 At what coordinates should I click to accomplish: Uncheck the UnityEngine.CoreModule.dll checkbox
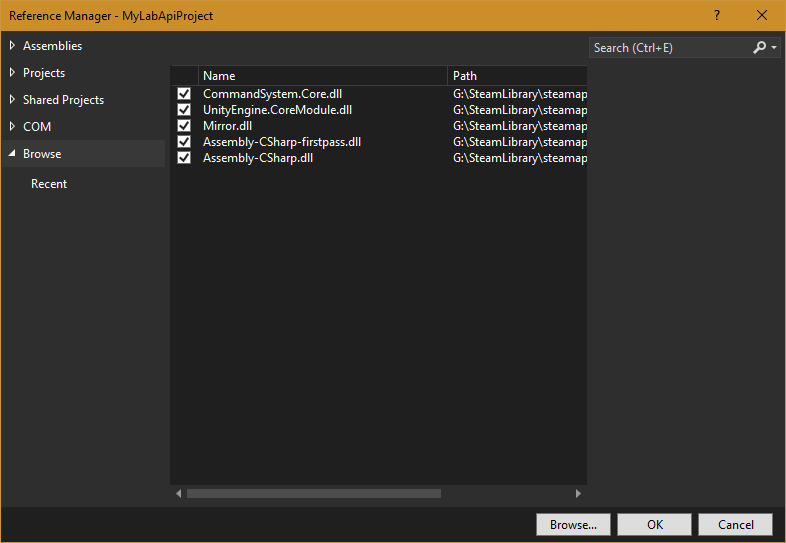[184, 110]
